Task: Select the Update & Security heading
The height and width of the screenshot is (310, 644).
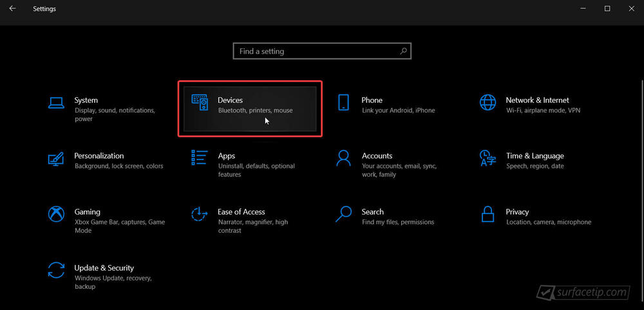Action: click(x=104, y=268)
